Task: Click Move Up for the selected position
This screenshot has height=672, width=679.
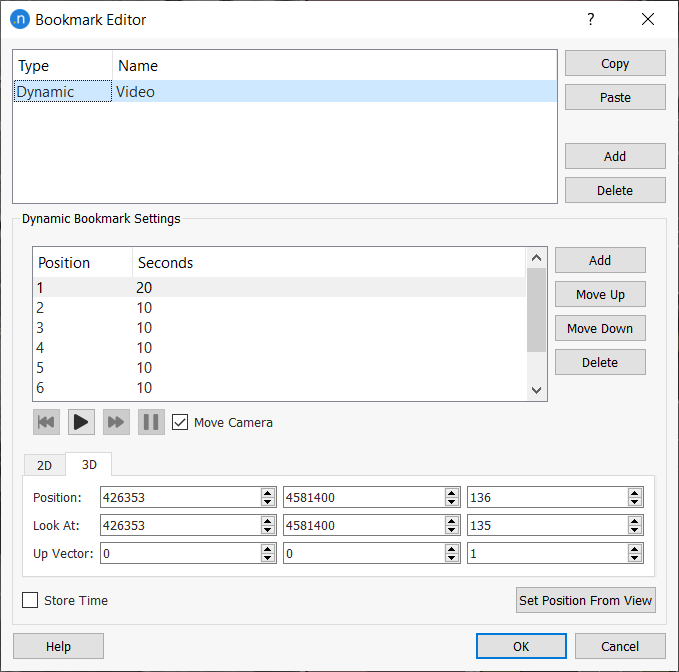Action: [x=600, y=294]
